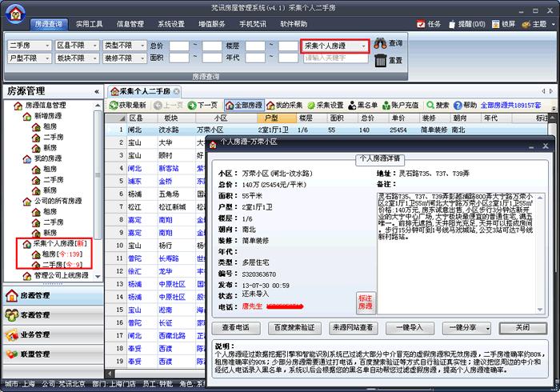Open the 主题 menu arrow in title bar
This screenshot has height=392, width=560.
point(554,24)
